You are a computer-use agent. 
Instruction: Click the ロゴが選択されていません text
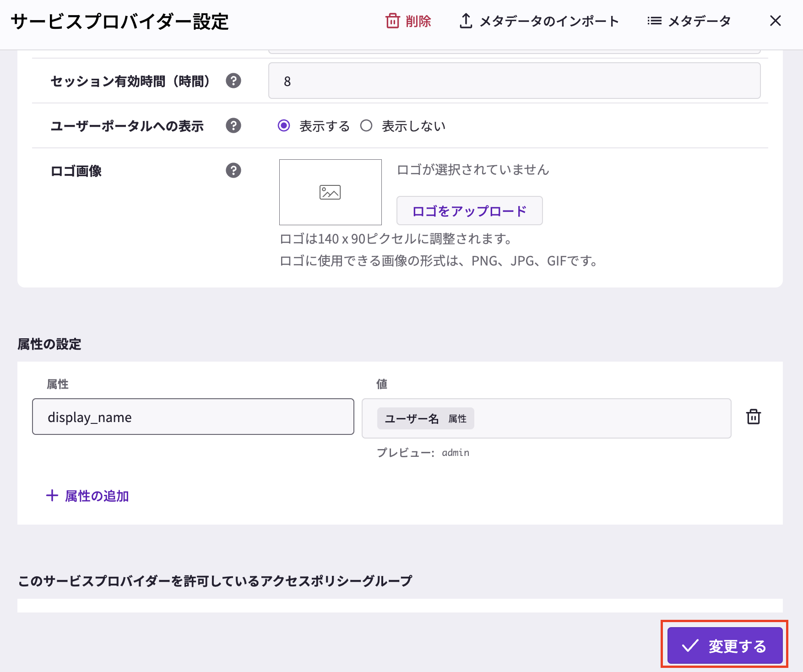coord(473,170)
